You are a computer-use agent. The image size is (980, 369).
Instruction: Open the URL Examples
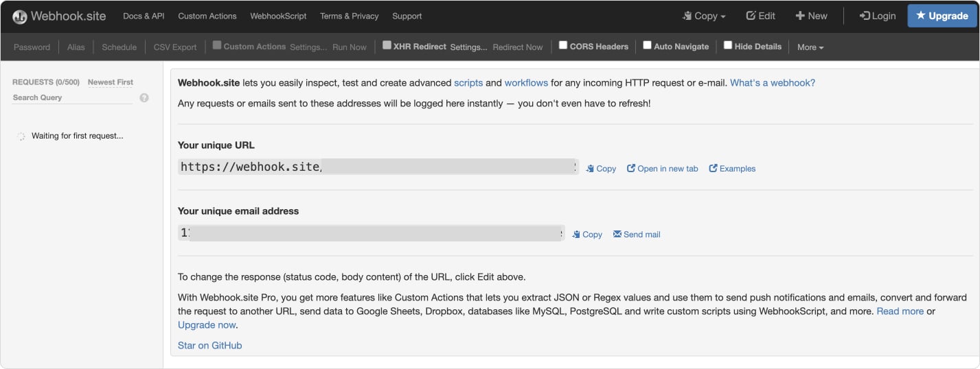(x=732, y=169)
